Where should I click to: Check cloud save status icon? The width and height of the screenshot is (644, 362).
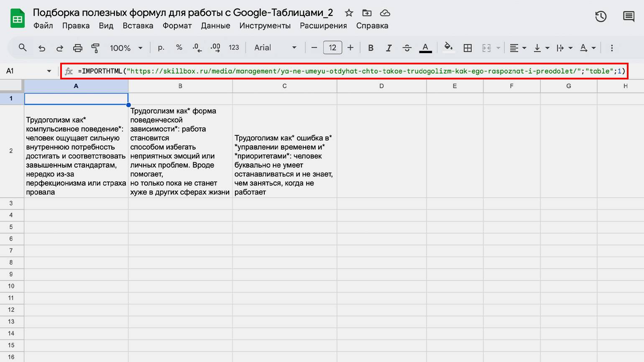pos(385,13)
